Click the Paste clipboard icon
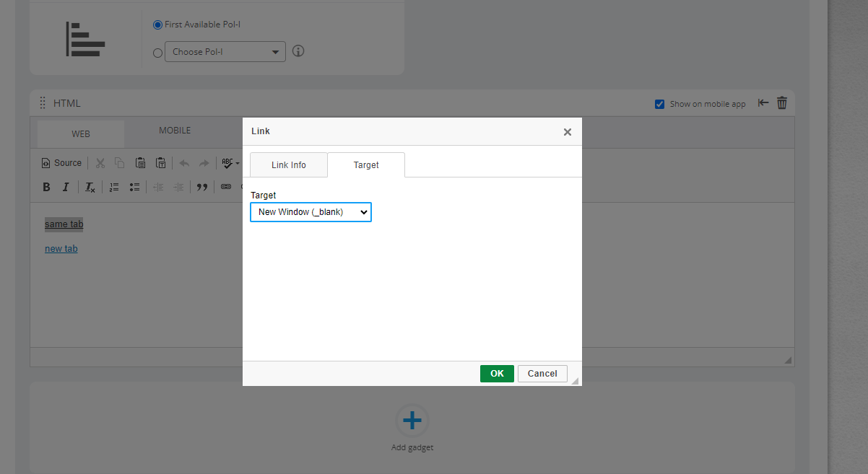 tap(141, 163)
